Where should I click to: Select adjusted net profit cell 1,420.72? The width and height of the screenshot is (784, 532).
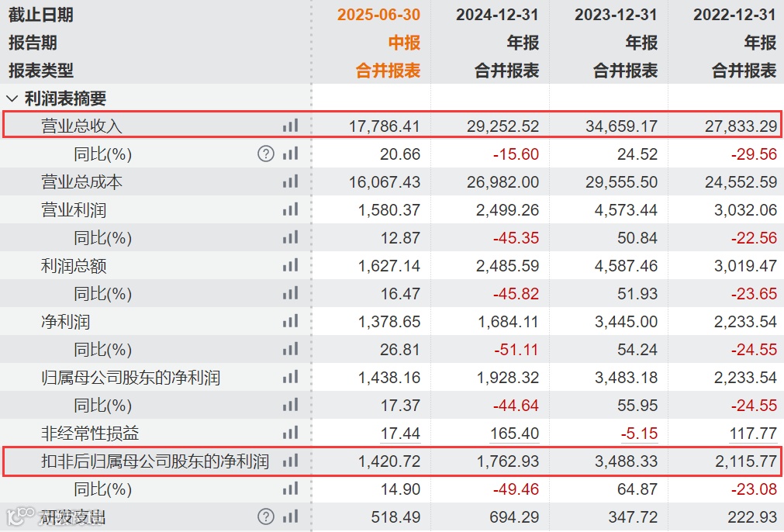click(x=389, y=461)
